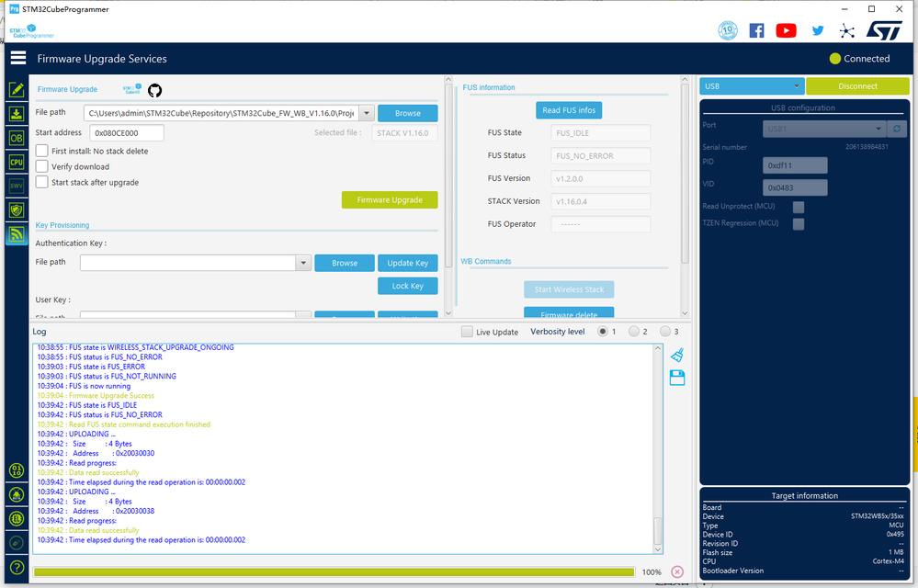Image resolution: width=918 pixels, height=588 pixels.
Task: Open Option Bytes (OB) sidebar icon
Action: (17, 138)
